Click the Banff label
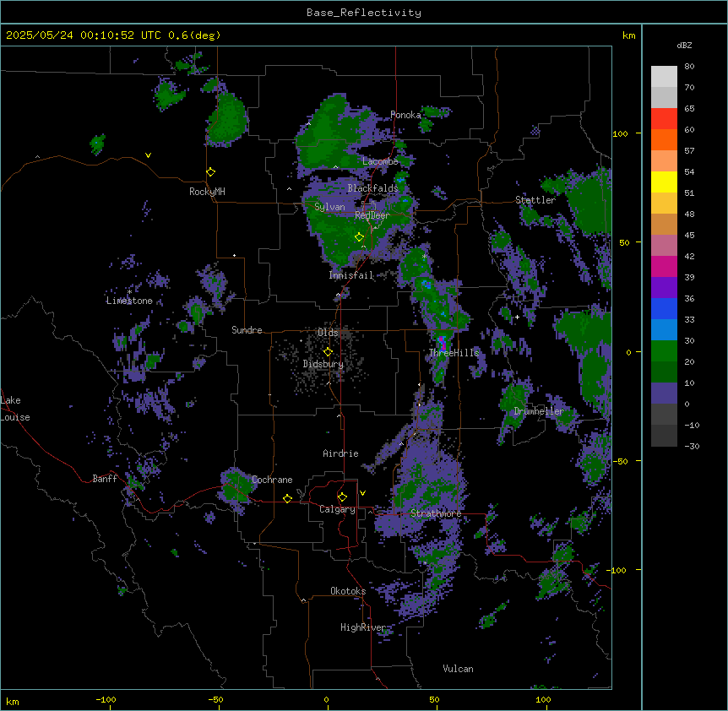Viewport: 728px width, 711px height. 105,479
